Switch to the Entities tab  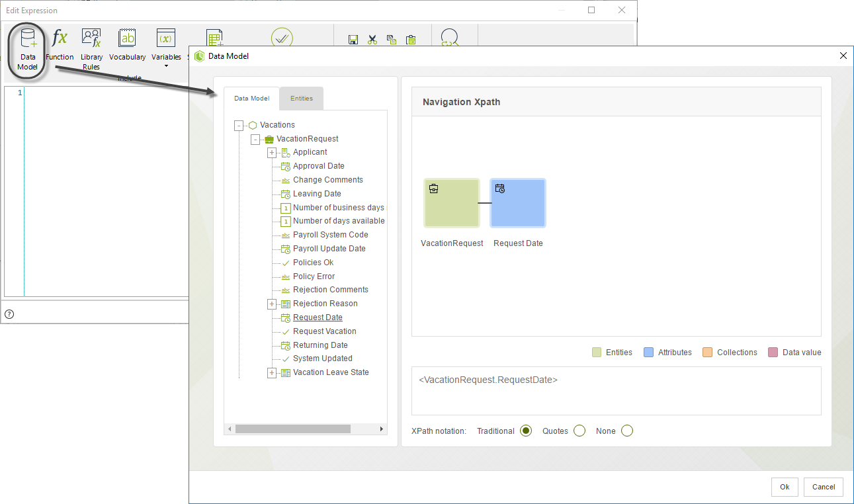point(302,98)
